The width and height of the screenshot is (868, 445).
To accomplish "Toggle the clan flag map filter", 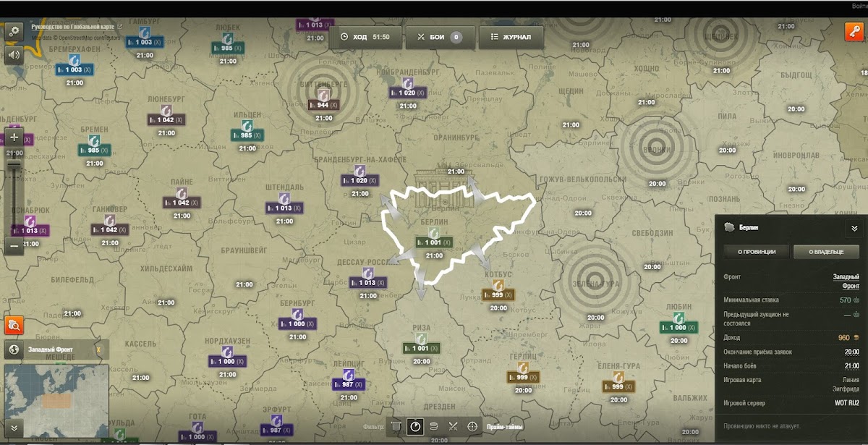I will coord(396,426).
